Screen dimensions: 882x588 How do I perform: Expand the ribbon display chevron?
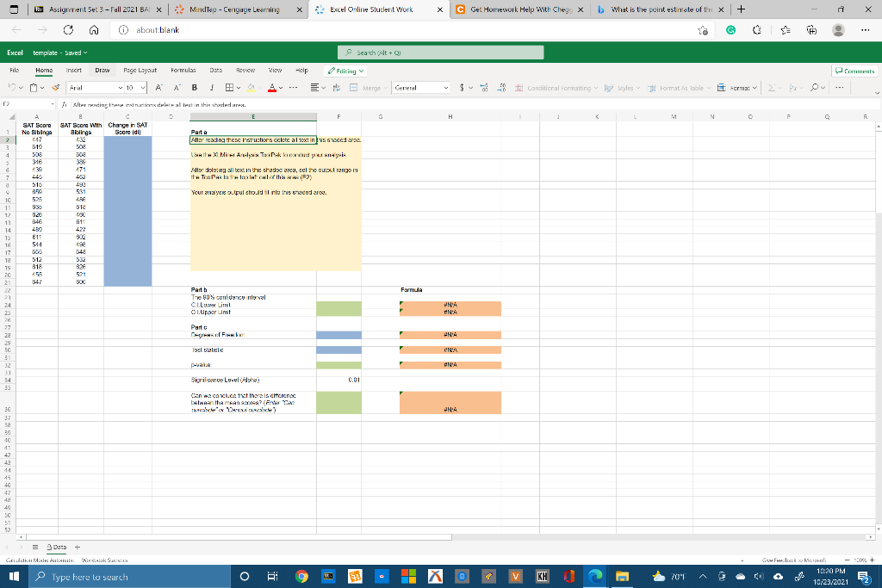[x=877, y=93]
